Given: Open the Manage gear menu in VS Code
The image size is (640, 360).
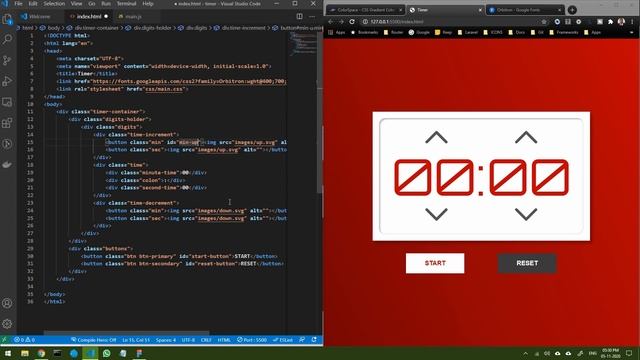Looking at the screenshot, I should (x=7, y=324).
